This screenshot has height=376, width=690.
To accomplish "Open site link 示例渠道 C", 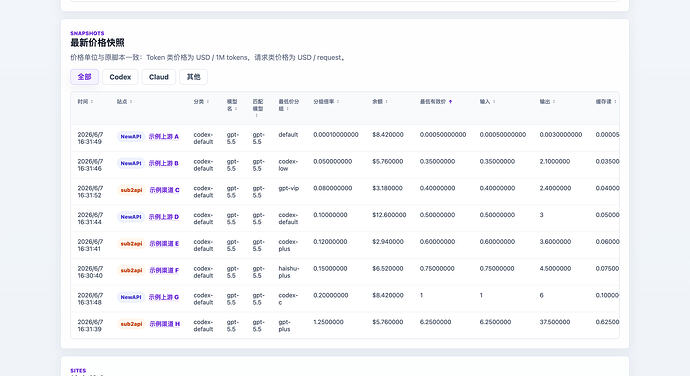I will (x=164, y=190).
